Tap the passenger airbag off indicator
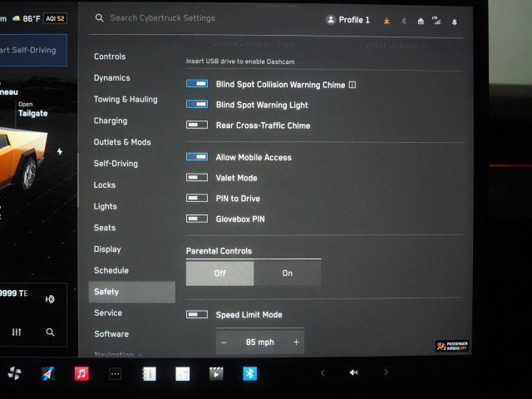This screenshot has height=399, width=532. (x=452, y=346)
